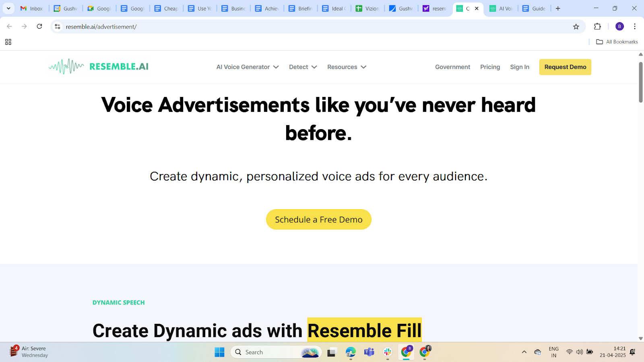Click the browser forward arrow

pos(24,27)
